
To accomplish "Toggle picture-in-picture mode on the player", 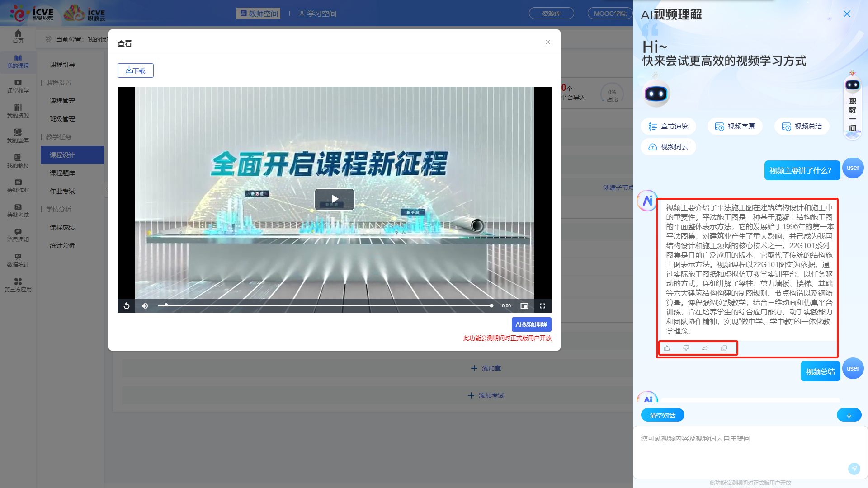I will tap(524, 306).
